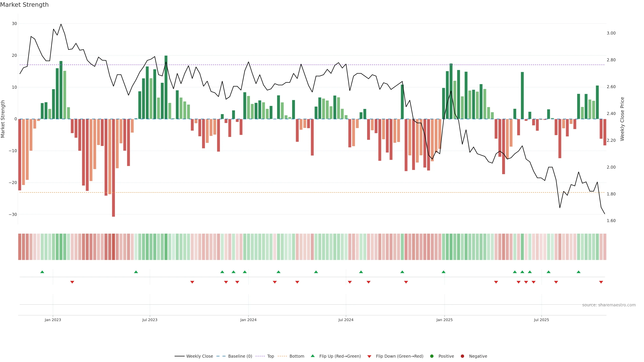Click the Market Strength chart title
The height and width of the screenshot is (362, 644).
[x=24, y=5]
